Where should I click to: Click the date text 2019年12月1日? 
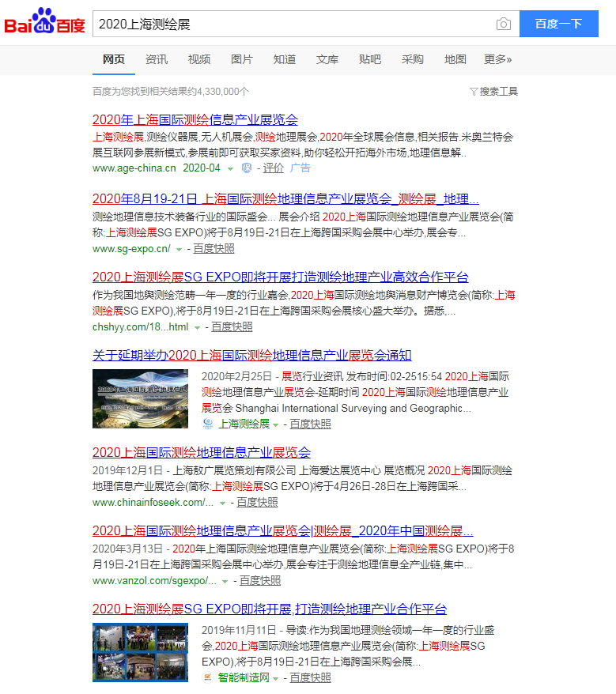[x=127, y=470]
